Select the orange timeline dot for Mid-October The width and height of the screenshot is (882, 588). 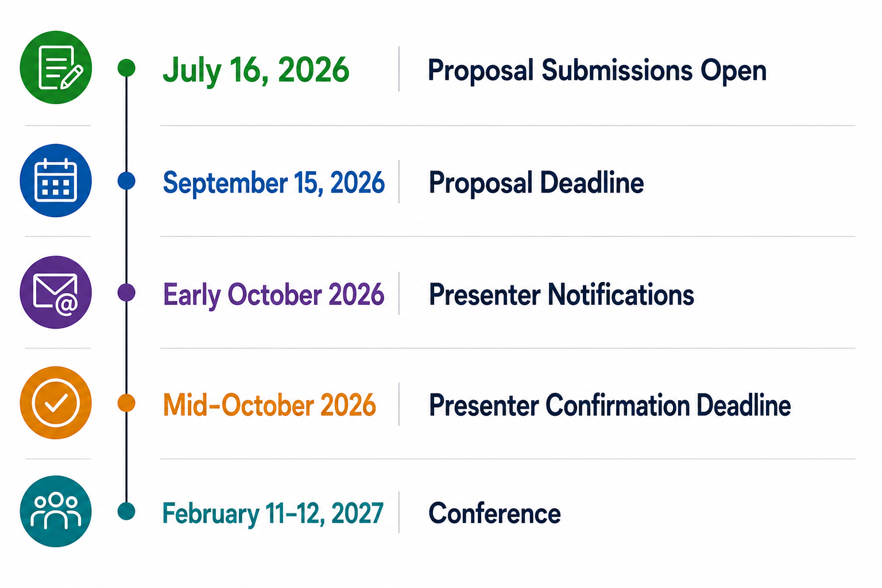pyautogui.click(x=126, y=403)
